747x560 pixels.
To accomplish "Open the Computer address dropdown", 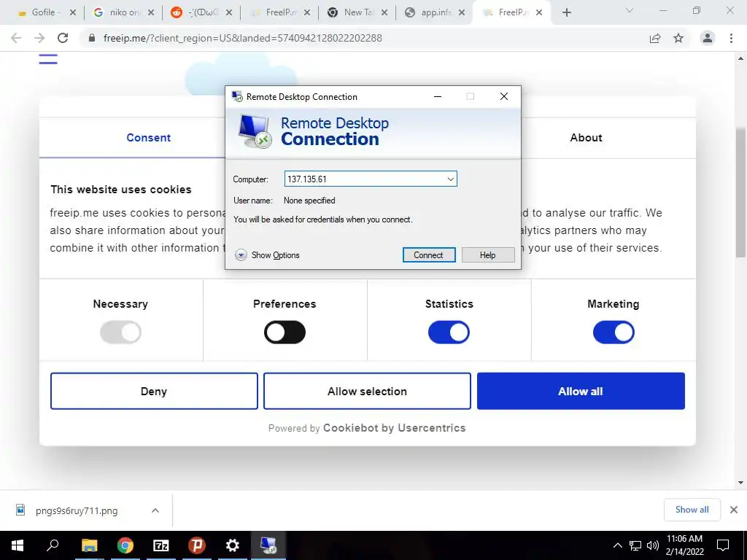I will coord(450,179).
